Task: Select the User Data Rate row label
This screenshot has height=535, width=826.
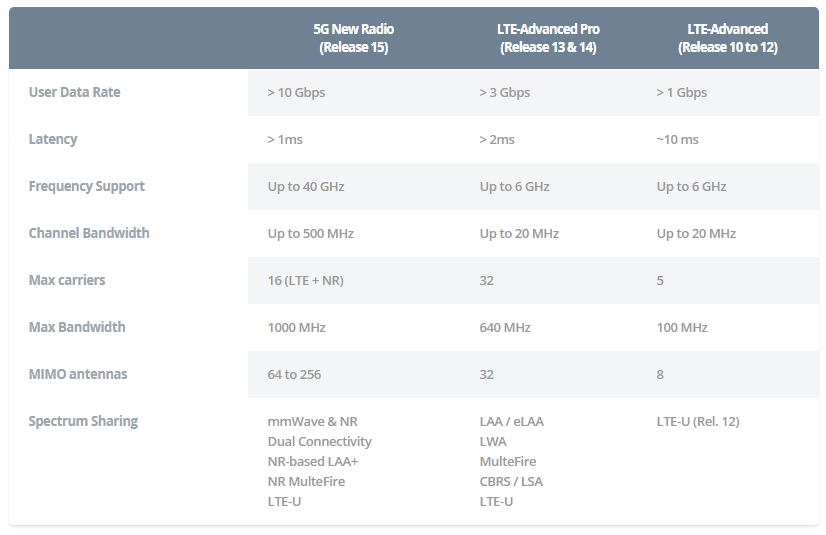Action: click(x=75, y=92)
